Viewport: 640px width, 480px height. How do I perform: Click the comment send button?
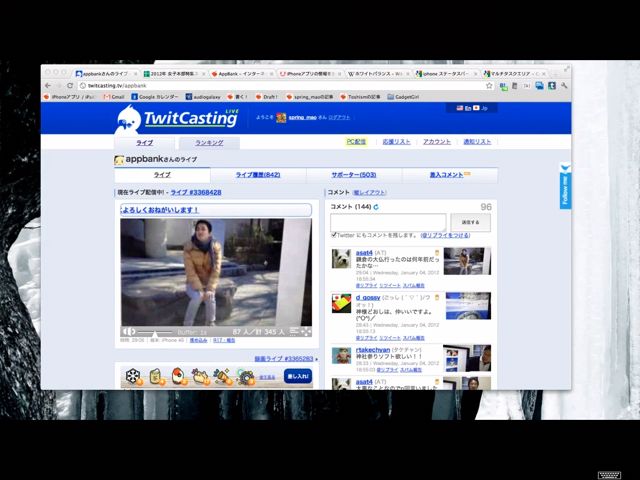point(470,222)
